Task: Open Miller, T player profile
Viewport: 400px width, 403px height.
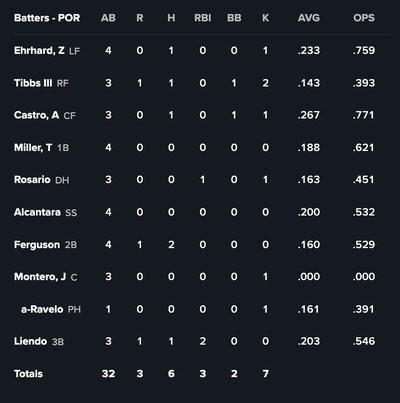Action: pyautogui.click(x=33, y=147)
